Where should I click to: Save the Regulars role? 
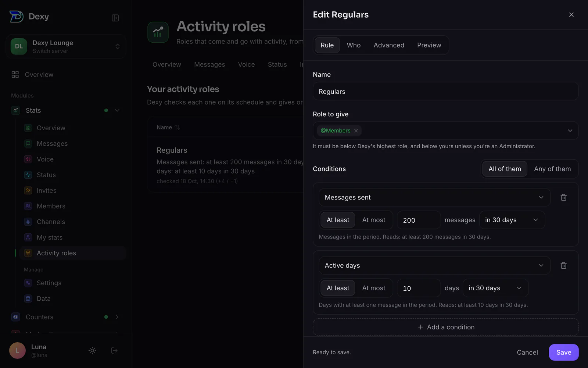(563, 353)
